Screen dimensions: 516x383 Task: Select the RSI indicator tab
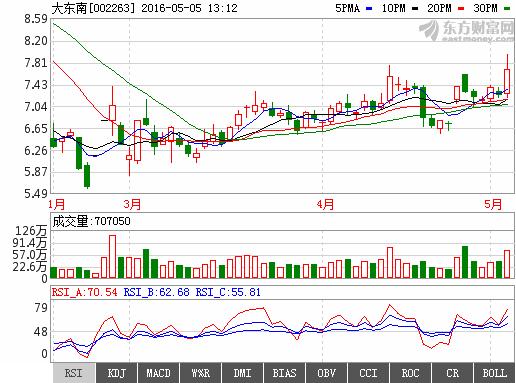74,373
